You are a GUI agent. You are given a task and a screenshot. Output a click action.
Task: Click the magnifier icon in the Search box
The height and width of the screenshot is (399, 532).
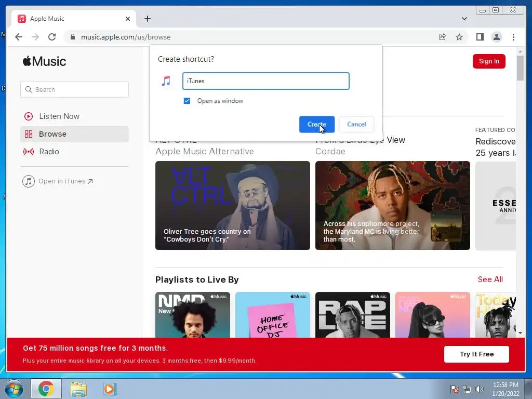[x=29, y=89]
